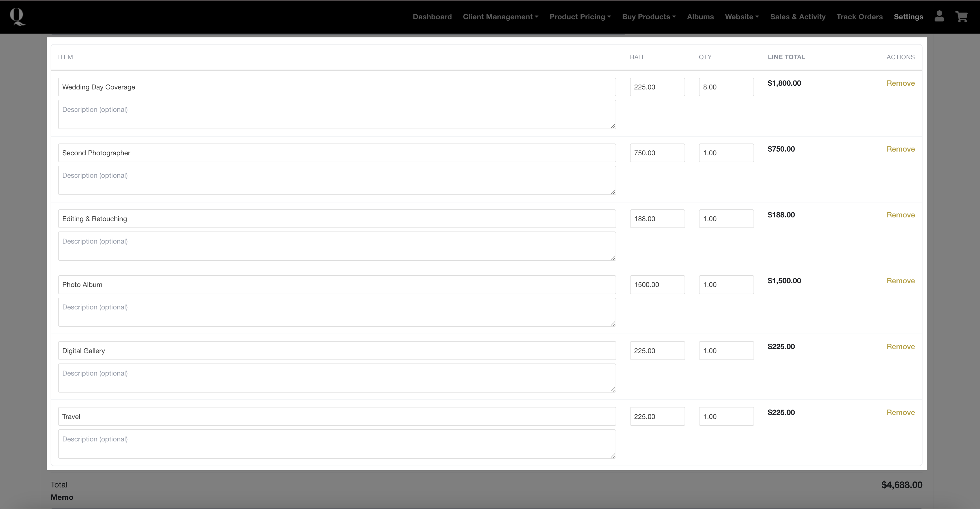This screenshot has height=509, width=980.
Task: Click the Editing & Retouching rate field
Action: [x=657, y=219]
